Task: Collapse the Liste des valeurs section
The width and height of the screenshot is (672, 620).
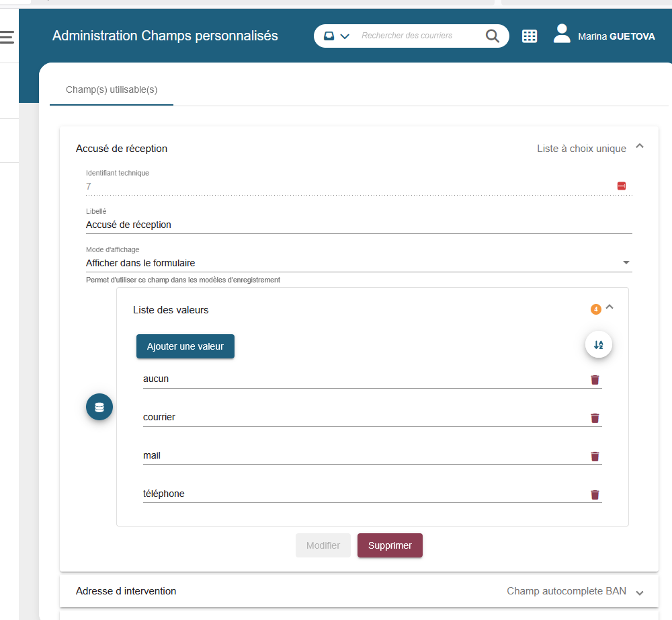Action: tap(610, 307)
